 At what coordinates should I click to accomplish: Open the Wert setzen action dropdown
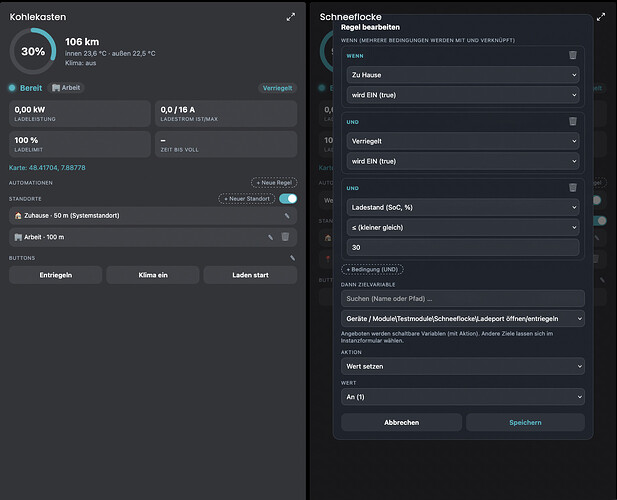[463, 366]
